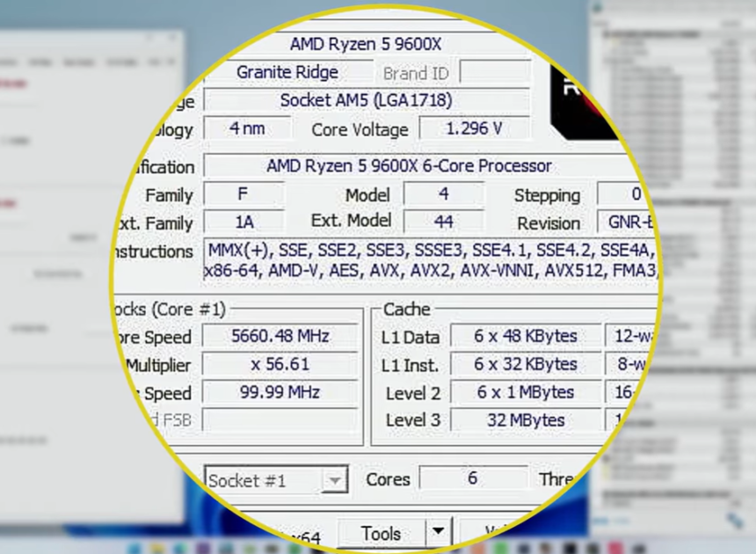Expand the Tools button dropdown arrow

coord(438,532)
